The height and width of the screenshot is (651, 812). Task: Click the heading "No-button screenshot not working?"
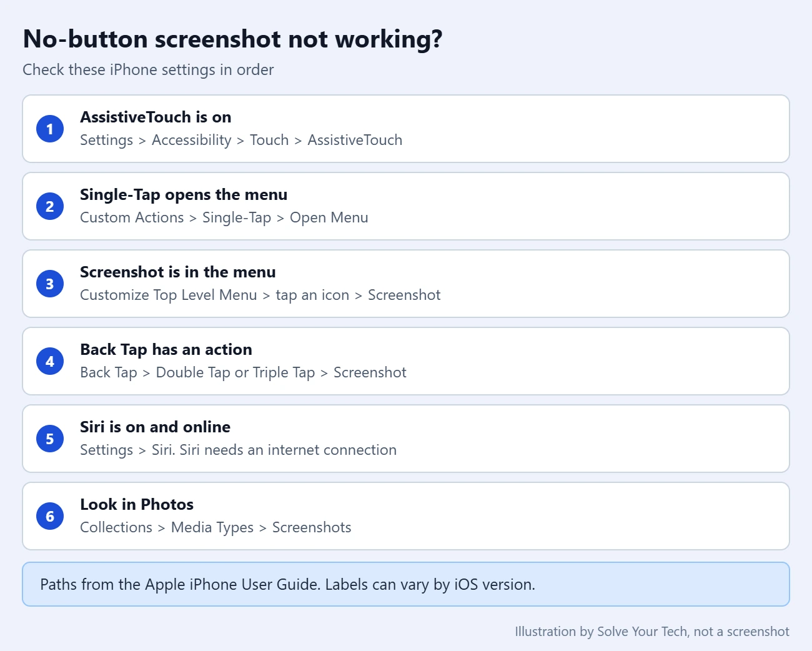[232, 39]
